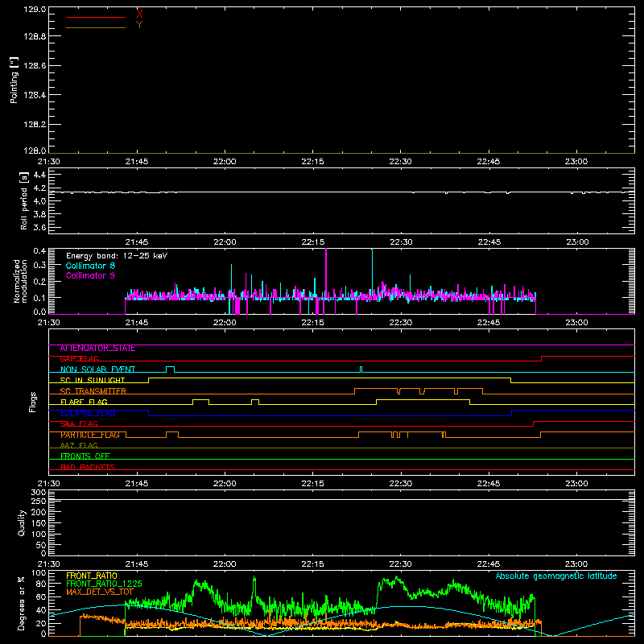The width and height of the screenshot is (644, 644).
Task: Click the orange MAX_DET_VS_TOT legend entry
Action: click(x=100, y=592)
